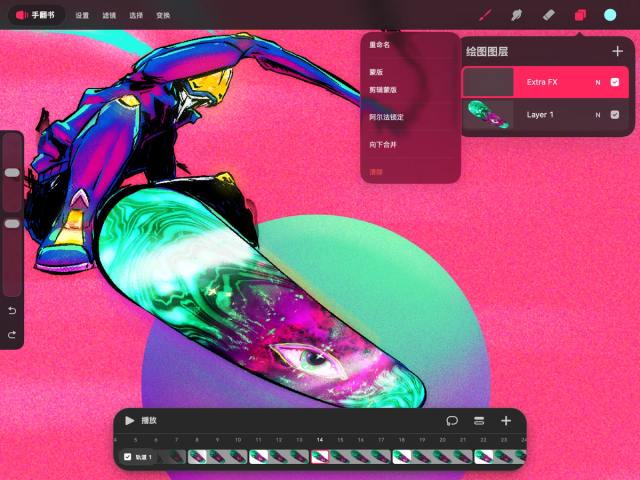Jump to frame 16 on ruler
Screen dimensions: 640x480
[361, 440]
